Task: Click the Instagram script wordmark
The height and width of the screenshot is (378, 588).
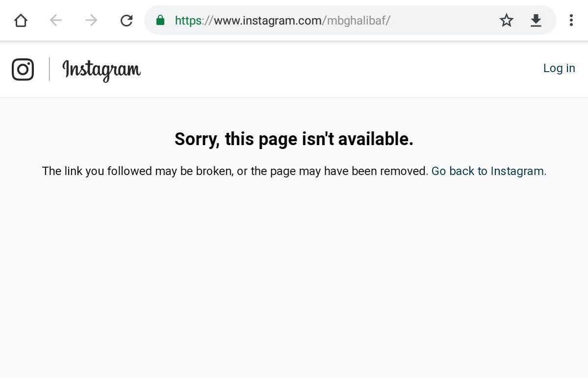Action: [101, 70]
